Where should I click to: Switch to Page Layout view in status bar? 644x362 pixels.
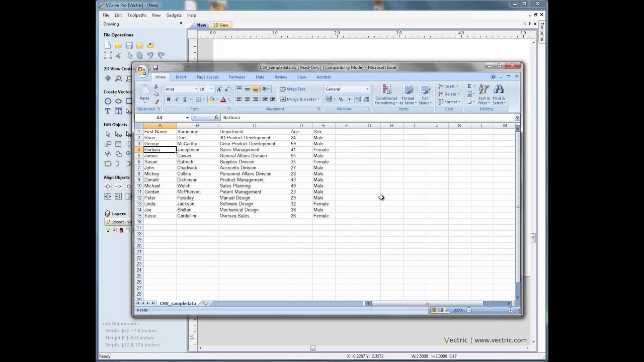(x=440, y=310)
